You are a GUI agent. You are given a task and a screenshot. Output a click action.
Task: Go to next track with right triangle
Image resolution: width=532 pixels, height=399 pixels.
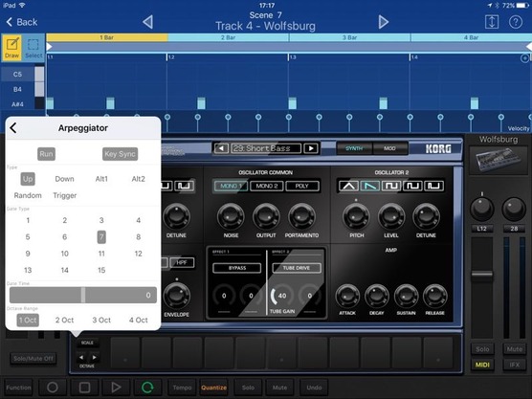pos(384,22)
